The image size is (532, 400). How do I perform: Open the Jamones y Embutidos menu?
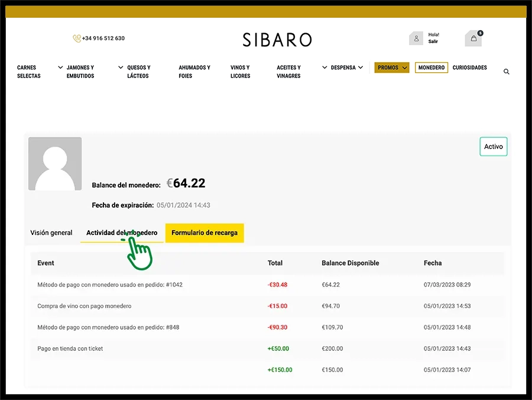[80, 72]
